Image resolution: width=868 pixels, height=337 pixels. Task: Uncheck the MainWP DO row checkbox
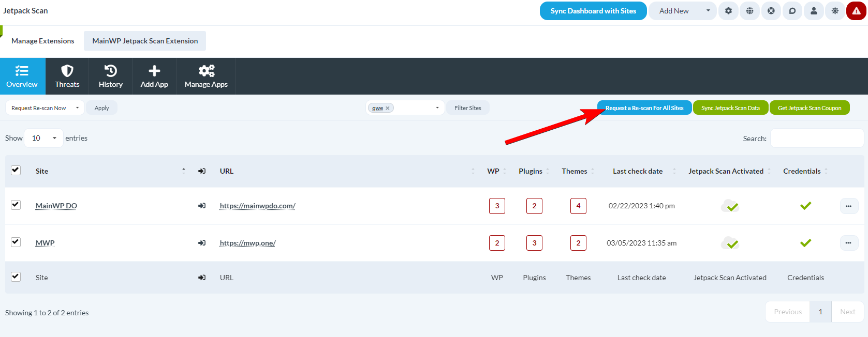pyautogui.click(x=16, y=205)
